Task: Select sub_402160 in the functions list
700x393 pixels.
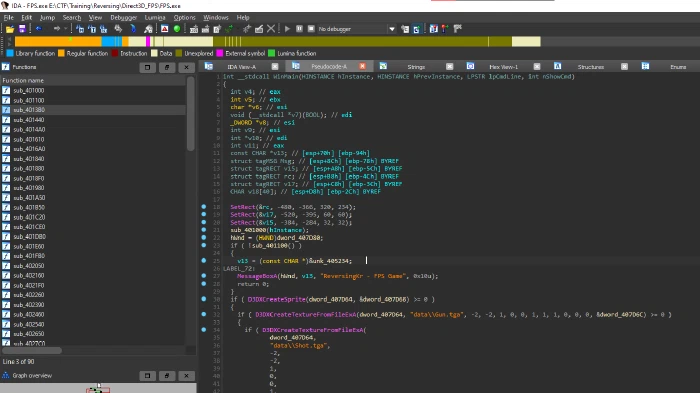Action: pyautogui.click(x=28, y=276)
